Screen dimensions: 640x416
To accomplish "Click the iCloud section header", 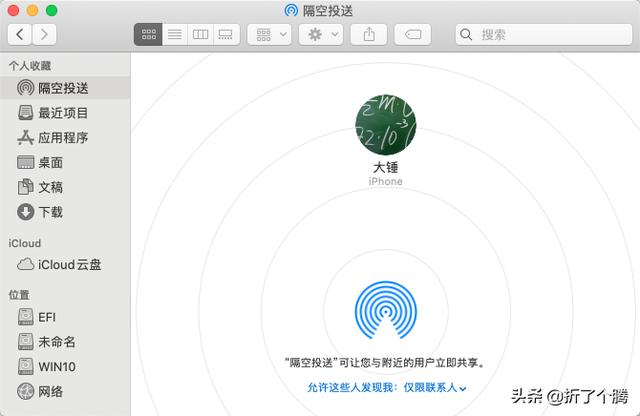I will coord(24,243).
